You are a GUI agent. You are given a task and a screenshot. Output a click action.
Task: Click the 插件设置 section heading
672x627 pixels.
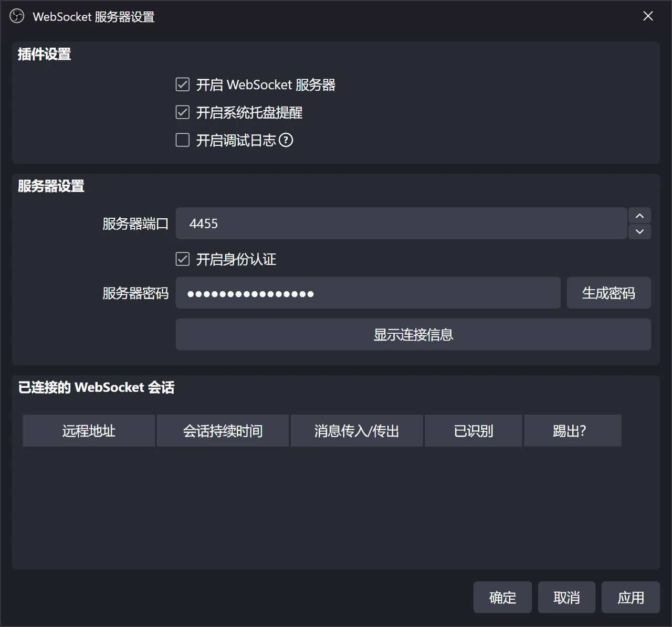point(44,54)
